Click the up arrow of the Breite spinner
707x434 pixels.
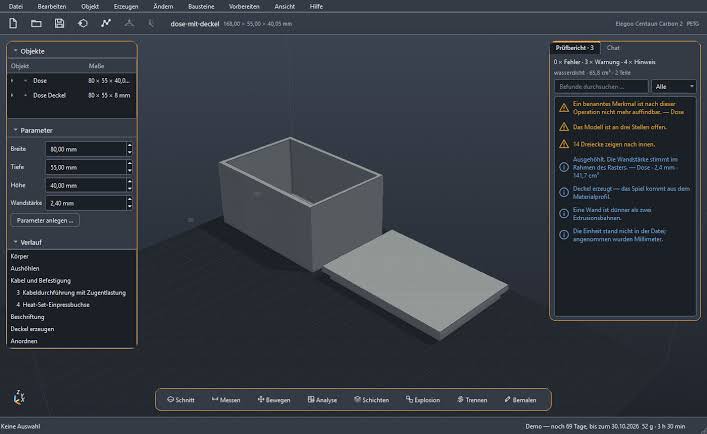(130, 146)
